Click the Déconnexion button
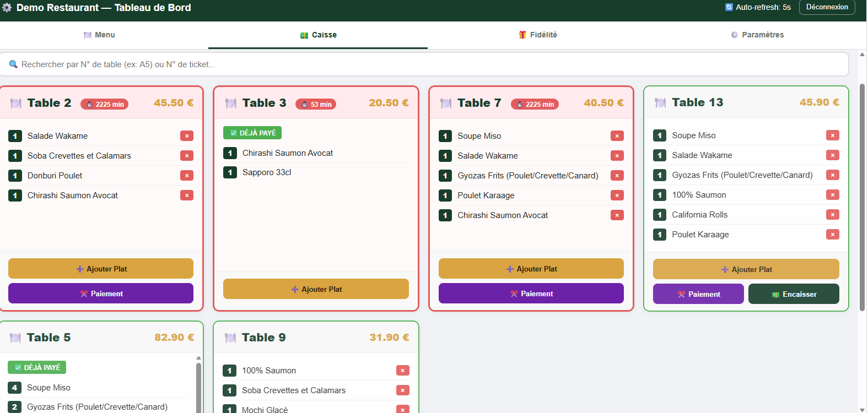The image size is (868, 413). (827, 7)
